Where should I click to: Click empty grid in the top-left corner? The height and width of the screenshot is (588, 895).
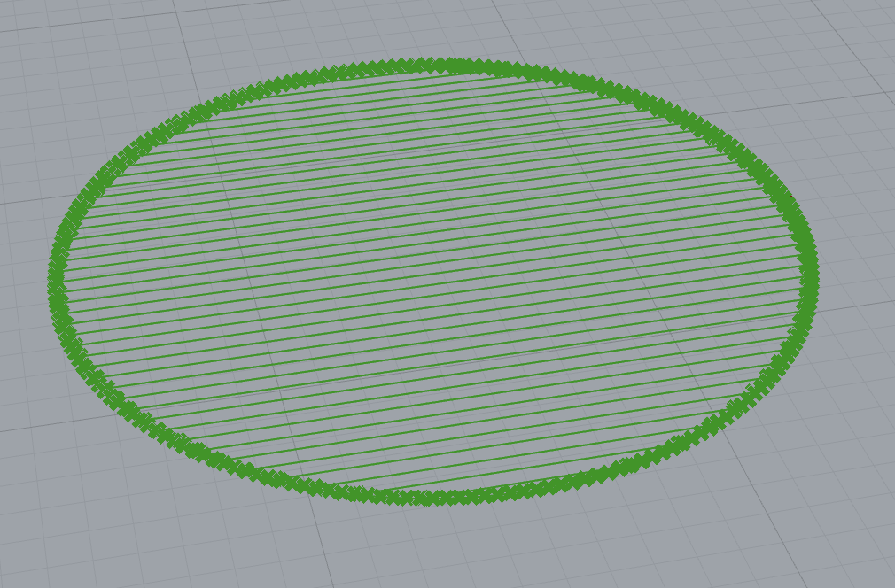pyautogui.click(x=53, y=53)
